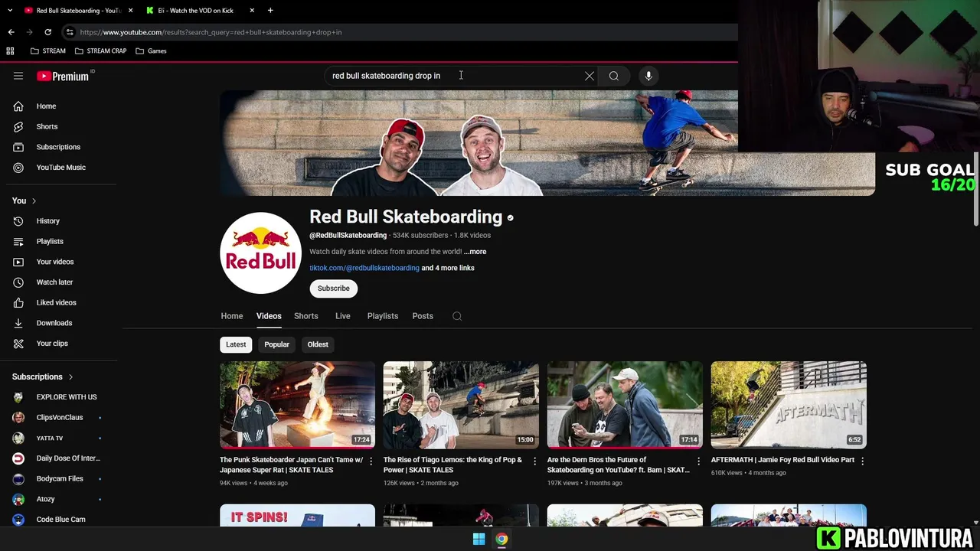Switch to channel Posts tab
Screen dimensions: 980x551
[423, 316]
